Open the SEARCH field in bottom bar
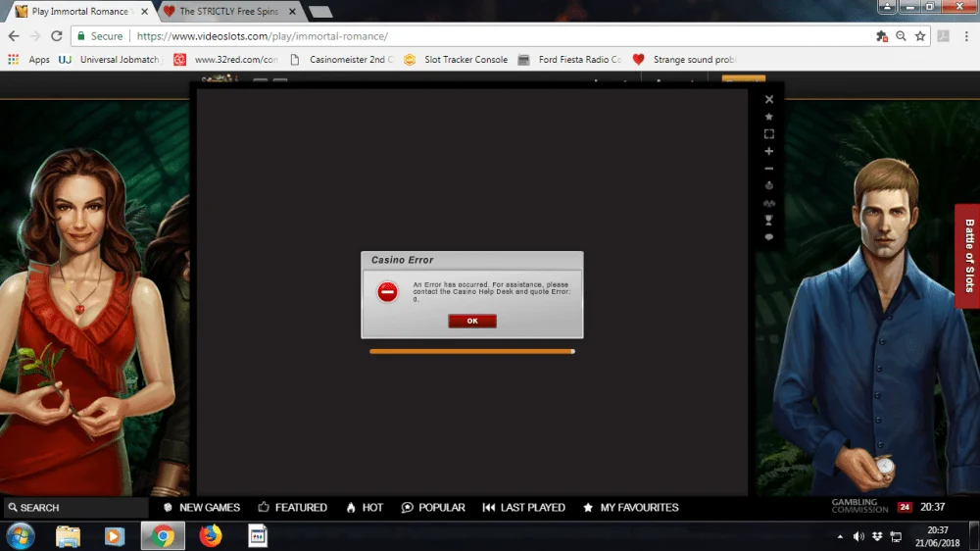Screen dimensions: 980x551 (76, 507)
